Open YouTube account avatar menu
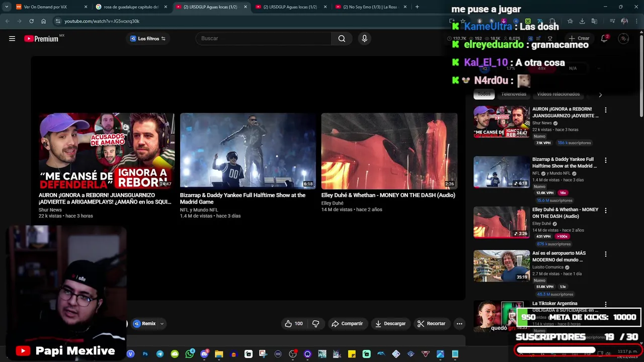This screenshot has height=362, width=644. 623,39
